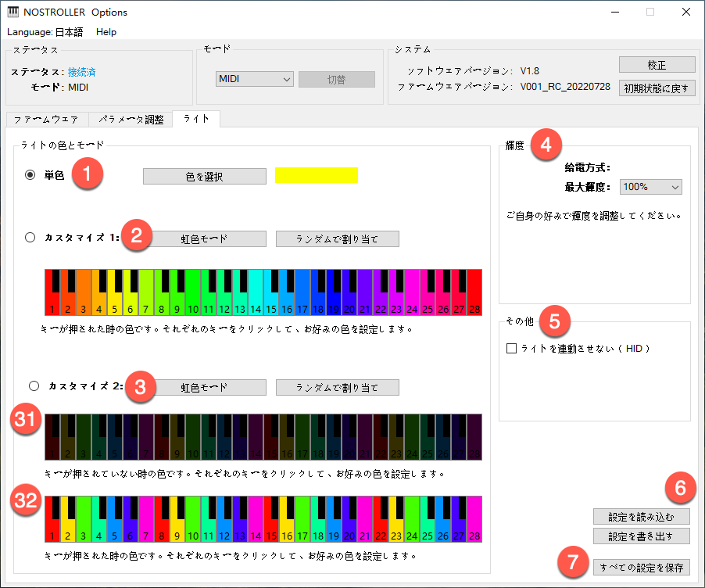Click orange key 3 in カスタマイズ 1 keyboard
The height and width of the screenshot is (588, 705).
(x=83, y=292)
